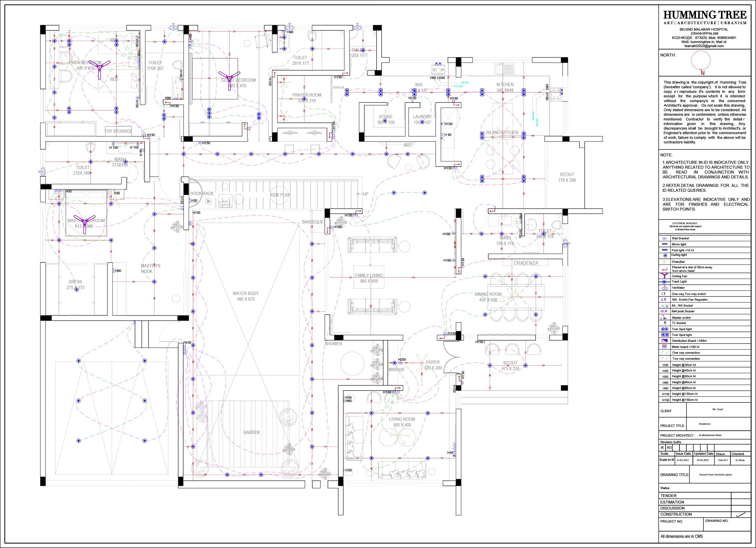Viewport: 756px width, 548px height.
Task: Click the north compass circle
Action: coord(701,61)
